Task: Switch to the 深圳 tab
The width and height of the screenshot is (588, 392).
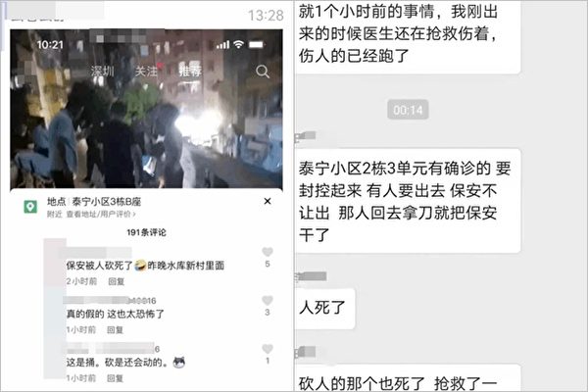Action: (x=102, y=71)
